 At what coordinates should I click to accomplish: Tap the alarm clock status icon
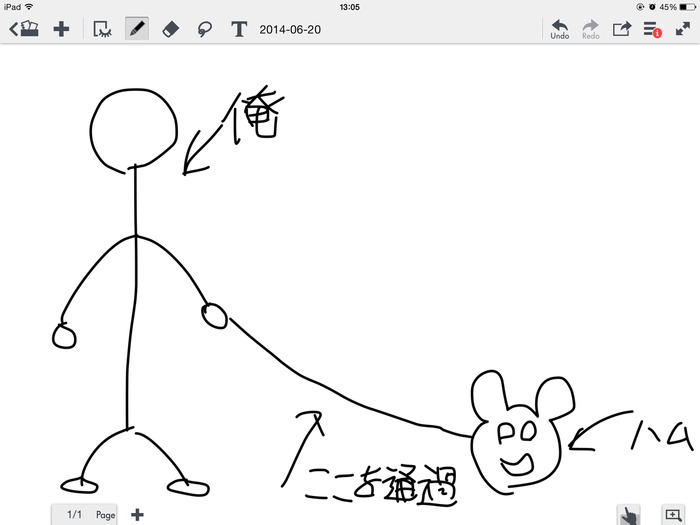pos(652,7)
